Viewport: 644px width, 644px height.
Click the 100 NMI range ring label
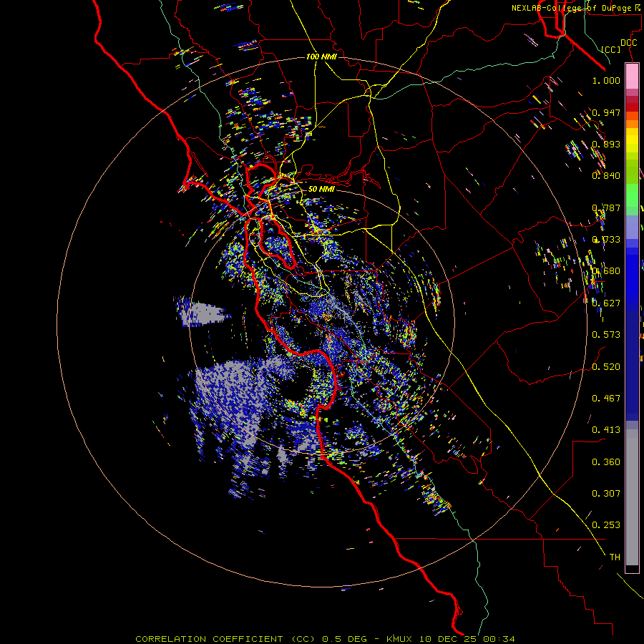click(321, 57)
